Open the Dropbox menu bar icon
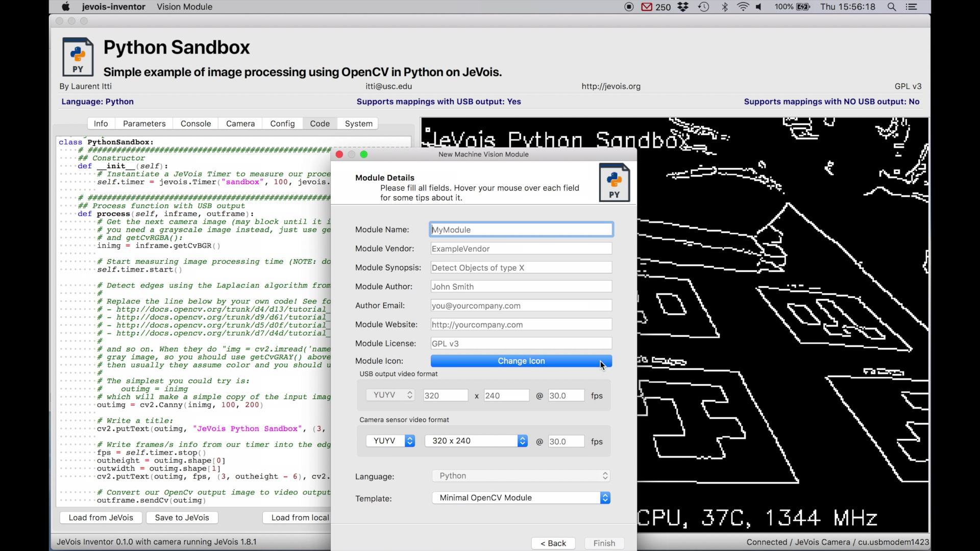The width and height of the screenshot is (980, 551). (683, 7)
